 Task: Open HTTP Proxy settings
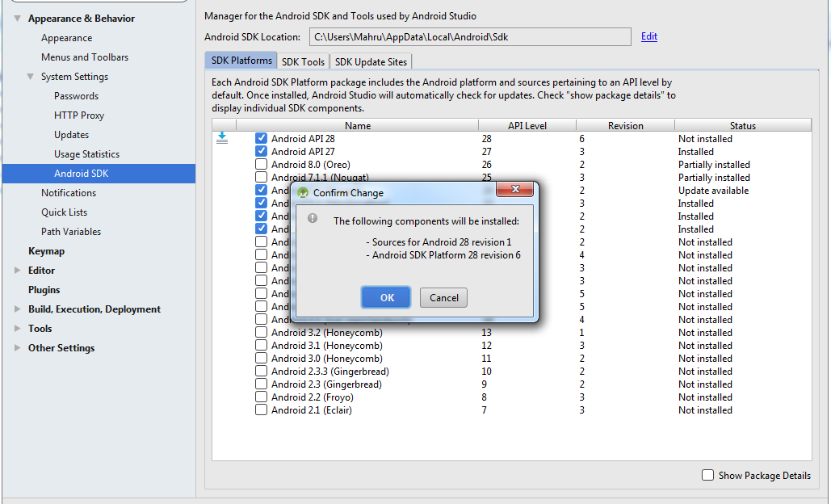click(79, 115)
